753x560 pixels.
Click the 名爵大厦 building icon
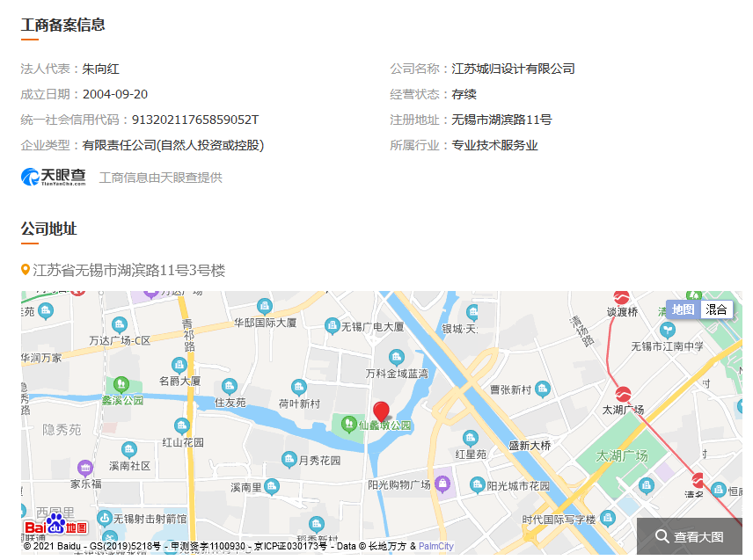click(x=179, y=365)
